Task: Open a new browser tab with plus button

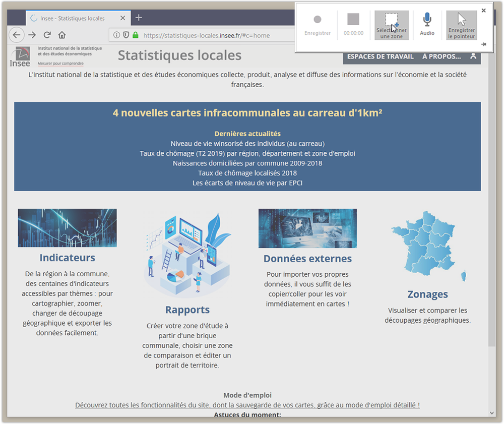Action: point(139,17)
